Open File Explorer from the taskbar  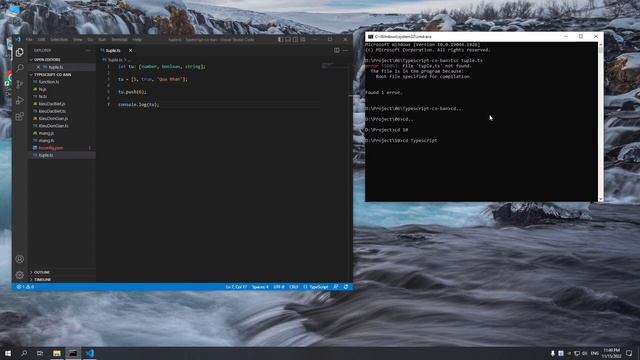click(x=57, y=353)
